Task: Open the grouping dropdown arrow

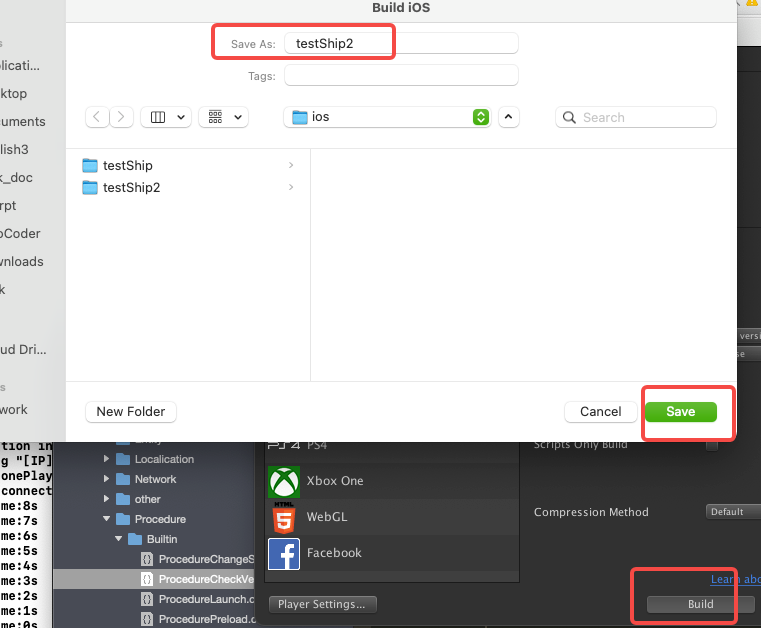Action: point(238,117)
